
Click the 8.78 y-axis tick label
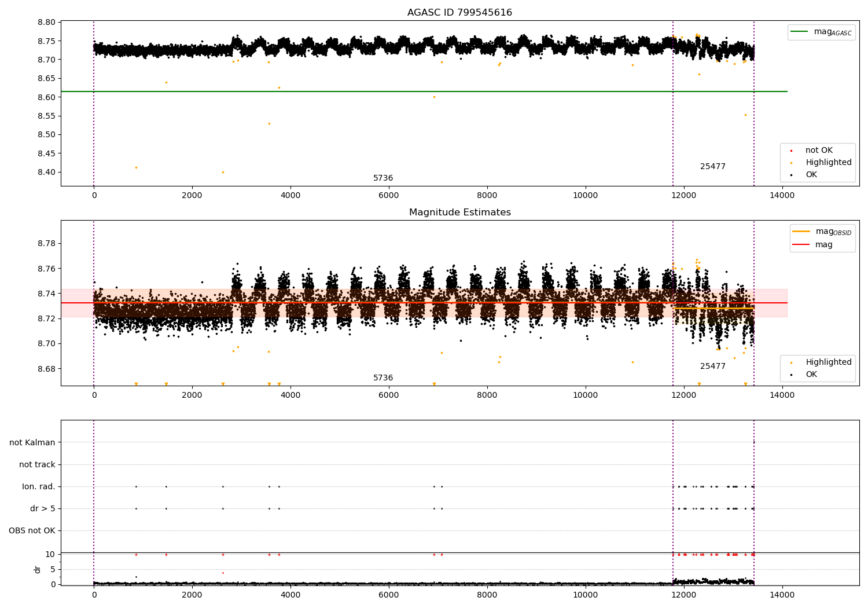tap(46, 244)
